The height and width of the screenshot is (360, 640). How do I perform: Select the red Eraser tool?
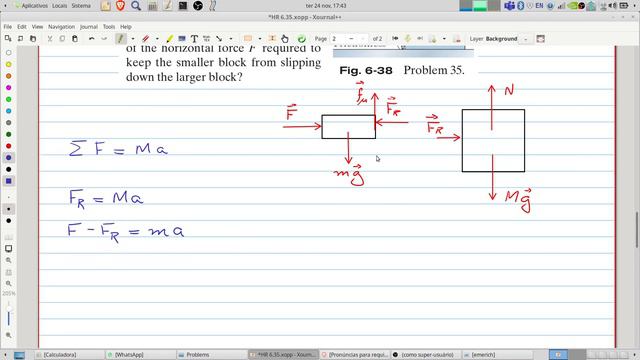146,39
